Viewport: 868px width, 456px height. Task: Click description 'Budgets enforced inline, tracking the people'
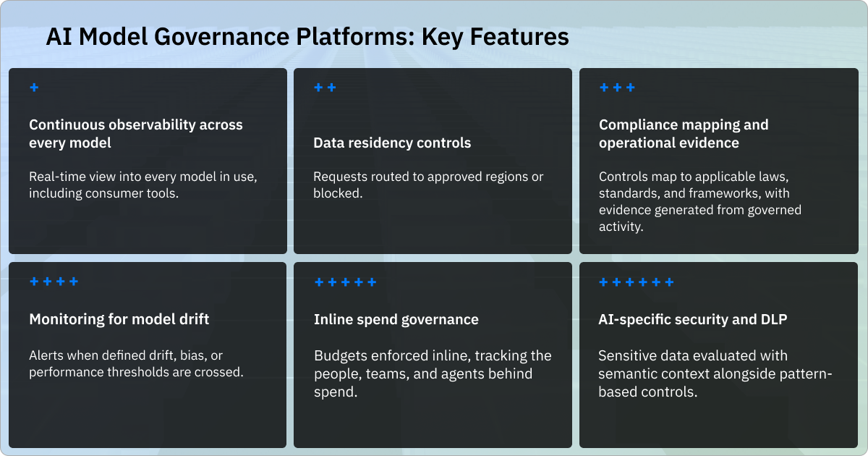coord(433,373)
